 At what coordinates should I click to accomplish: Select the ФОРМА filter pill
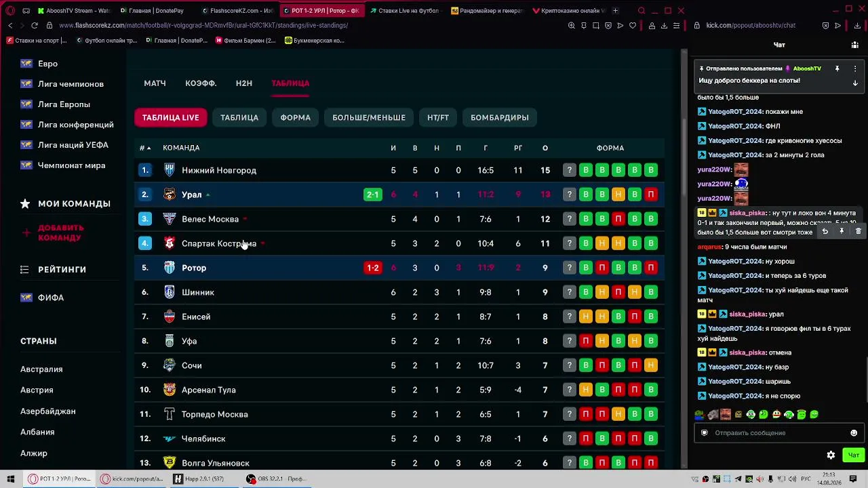[x=296, y=117]
